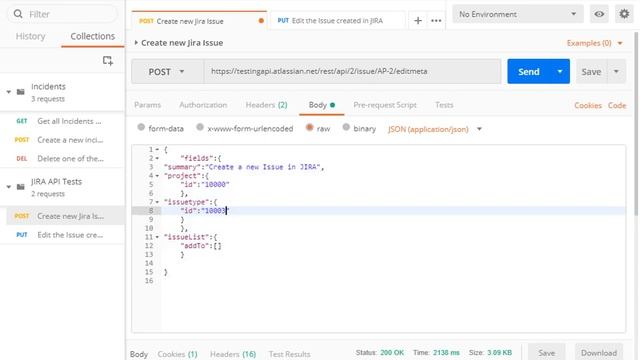Open the POST method dropdown
The height and width of the screenshot is (360, 640).
[167, 72]
